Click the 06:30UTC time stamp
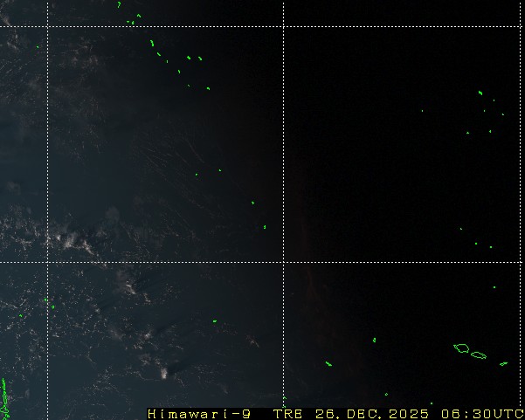This screenshot has height=420, width=525. [x=477, y=413]
